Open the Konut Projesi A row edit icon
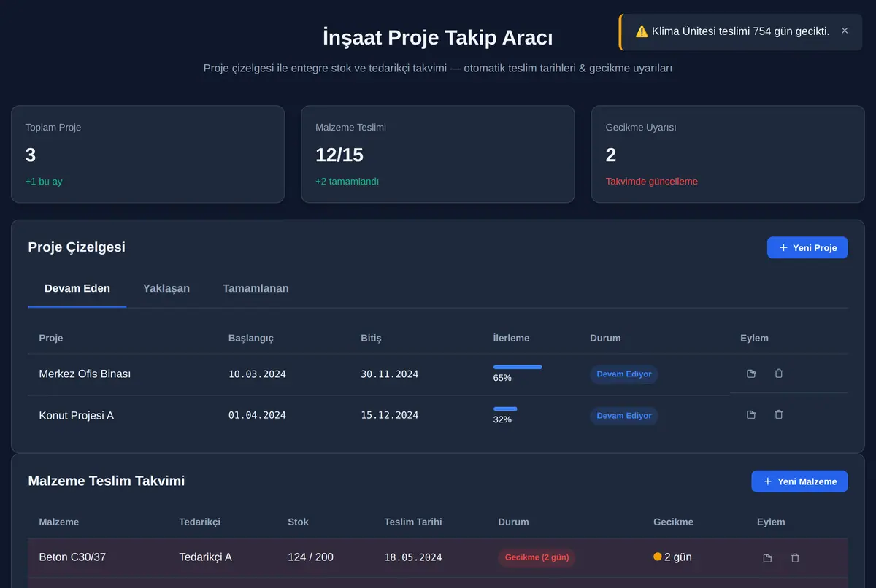This screenshot has width=876, height=588. 751,414
